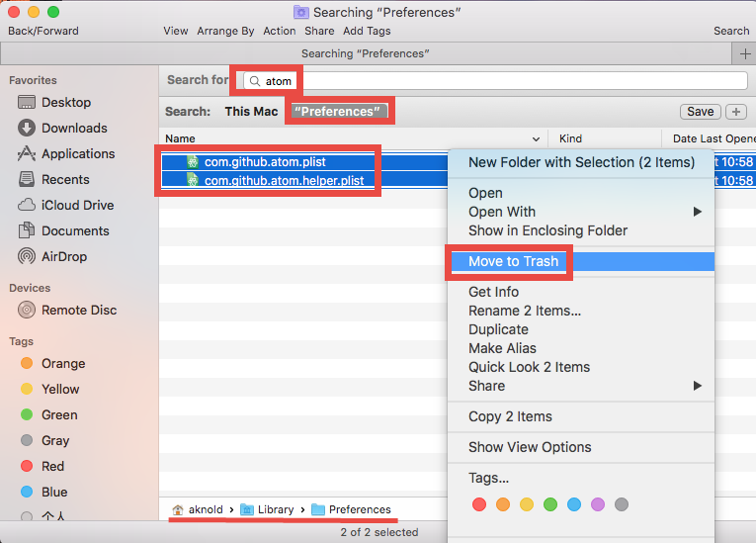
Task: Set search scope to "Preferences"
Action: tap(338, 112)
